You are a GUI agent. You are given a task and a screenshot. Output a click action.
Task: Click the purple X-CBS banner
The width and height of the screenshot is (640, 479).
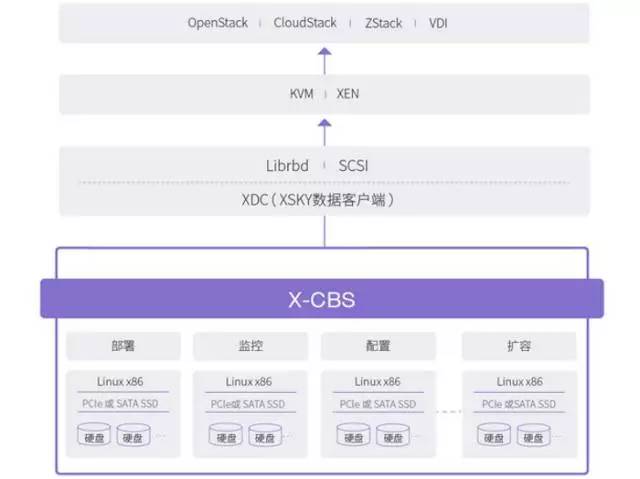coord(322,298)
